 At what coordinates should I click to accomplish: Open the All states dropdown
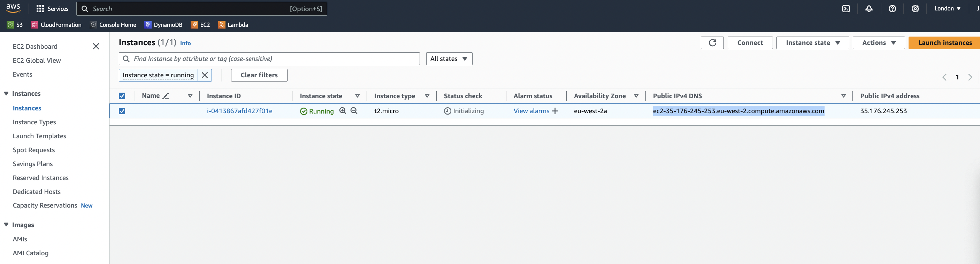point(449,59)
